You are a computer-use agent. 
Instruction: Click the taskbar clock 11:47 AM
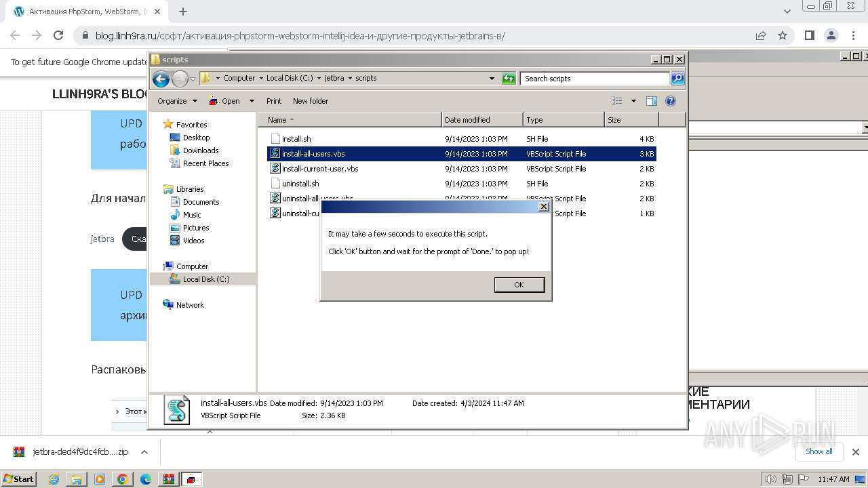pos(833,479)
